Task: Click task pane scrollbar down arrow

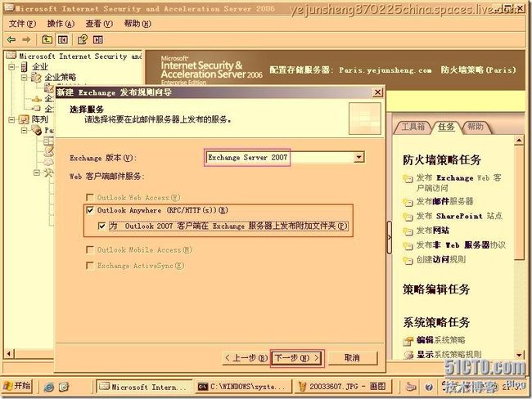Action: [x=519, y=356]
